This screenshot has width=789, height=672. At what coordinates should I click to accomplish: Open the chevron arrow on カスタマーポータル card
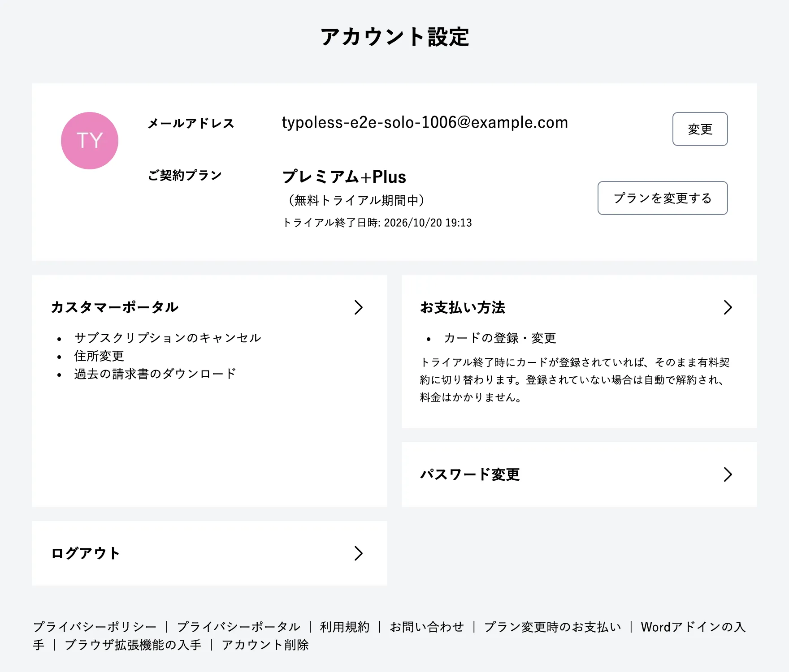pos(358,307)
